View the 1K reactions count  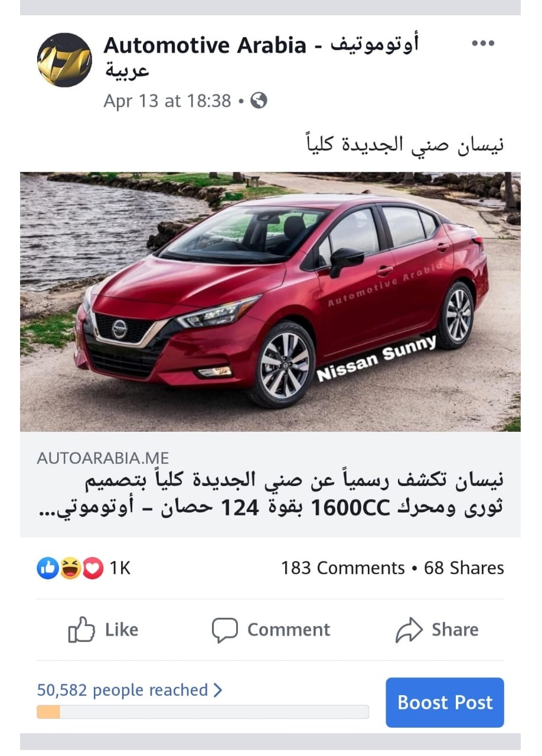120,568
